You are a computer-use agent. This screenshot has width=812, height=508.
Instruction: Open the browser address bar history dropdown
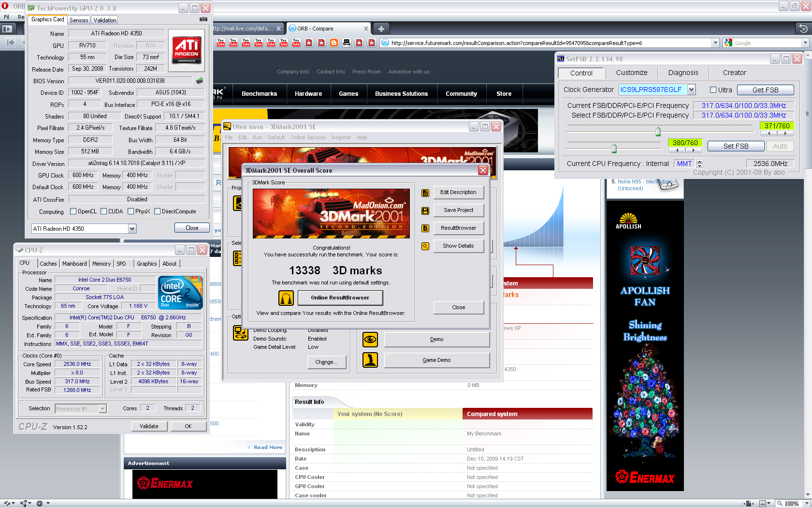715,43
